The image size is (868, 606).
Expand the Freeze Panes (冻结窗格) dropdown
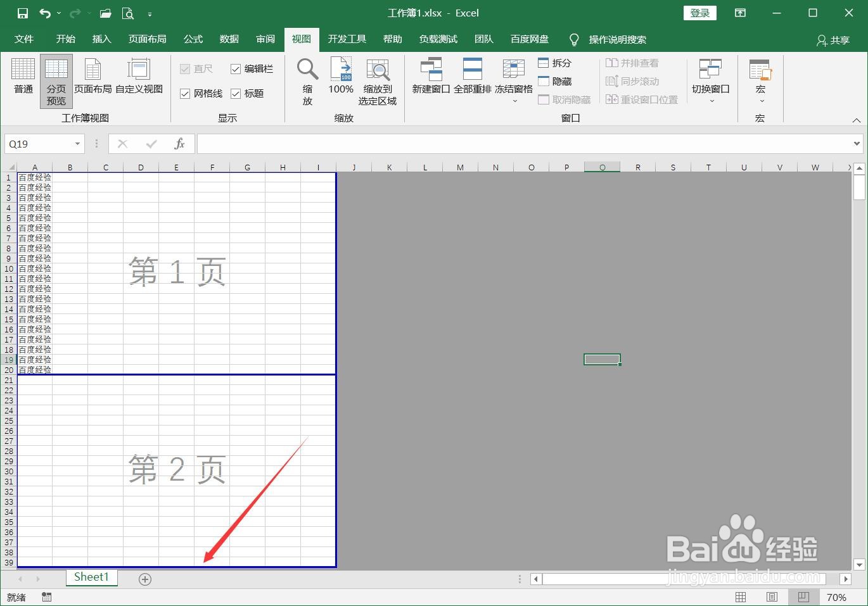pyautogui.click(x=514, y=81)
